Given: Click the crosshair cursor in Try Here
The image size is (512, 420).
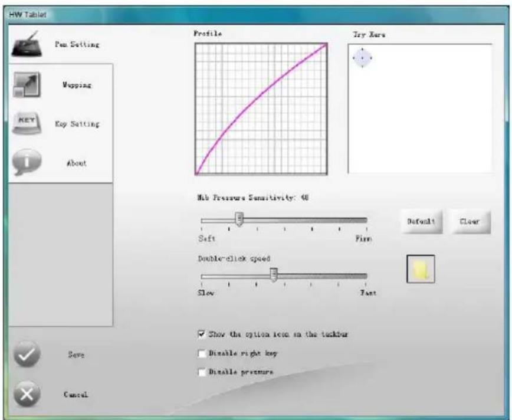Looking at the screenshot, I should click(x=362, y=58).
